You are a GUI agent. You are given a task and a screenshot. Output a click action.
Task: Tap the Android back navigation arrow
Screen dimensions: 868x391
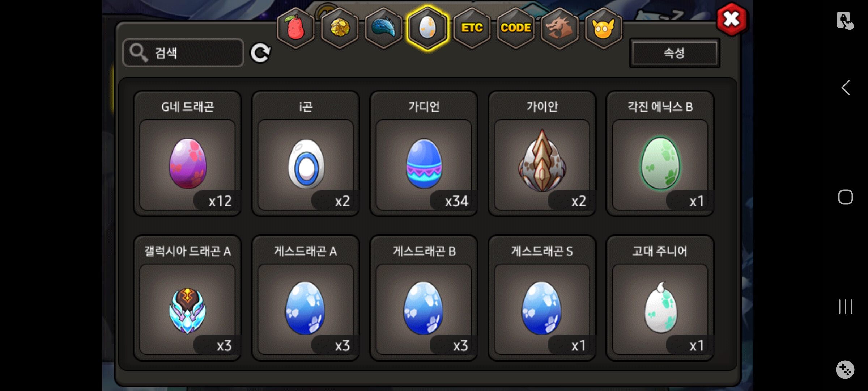(846, 88)
